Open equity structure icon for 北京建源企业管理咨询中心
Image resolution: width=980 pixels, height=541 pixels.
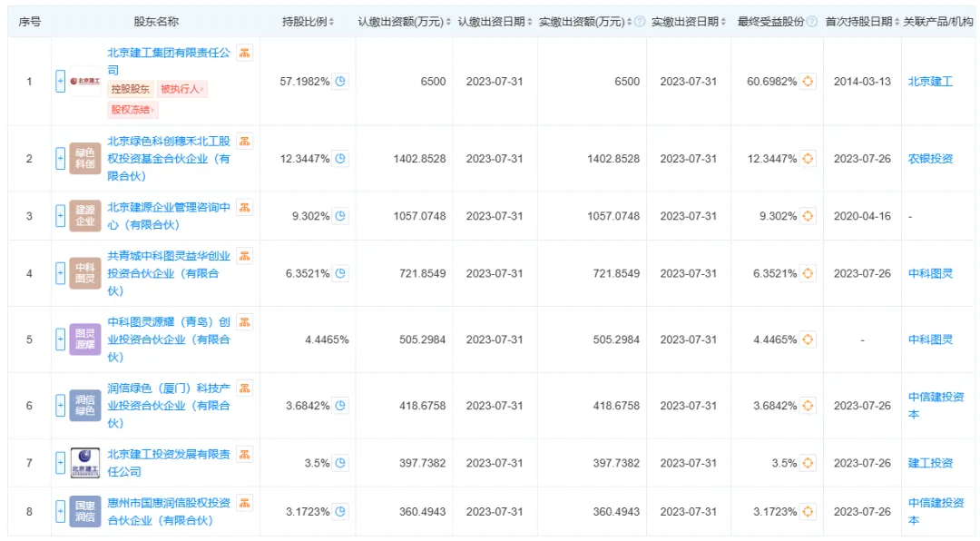244,208
